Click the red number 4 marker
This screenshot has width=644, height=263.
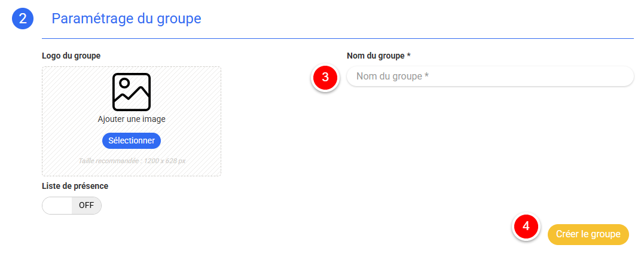tap(526, 227)
